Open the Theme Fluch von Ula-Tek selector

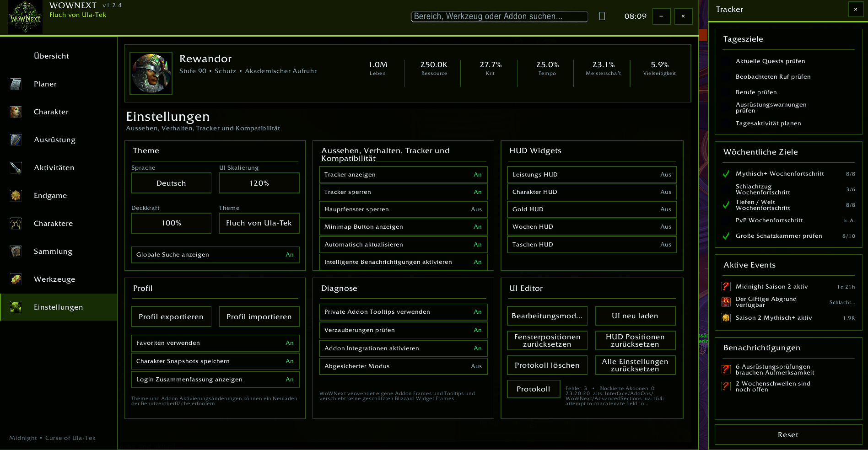click(x=259, y=223)
